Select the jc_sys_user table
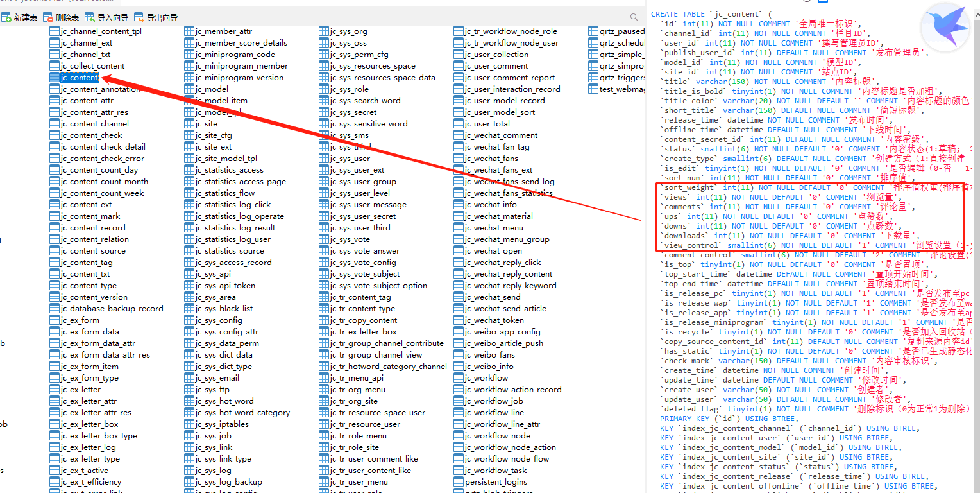 (x=350, y=159)
